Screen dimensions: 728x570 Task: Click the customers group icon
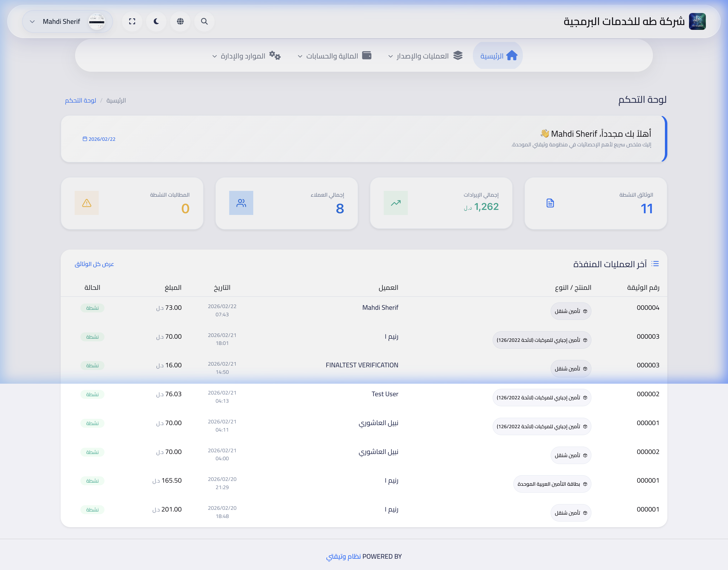click(x=241, y=203)
